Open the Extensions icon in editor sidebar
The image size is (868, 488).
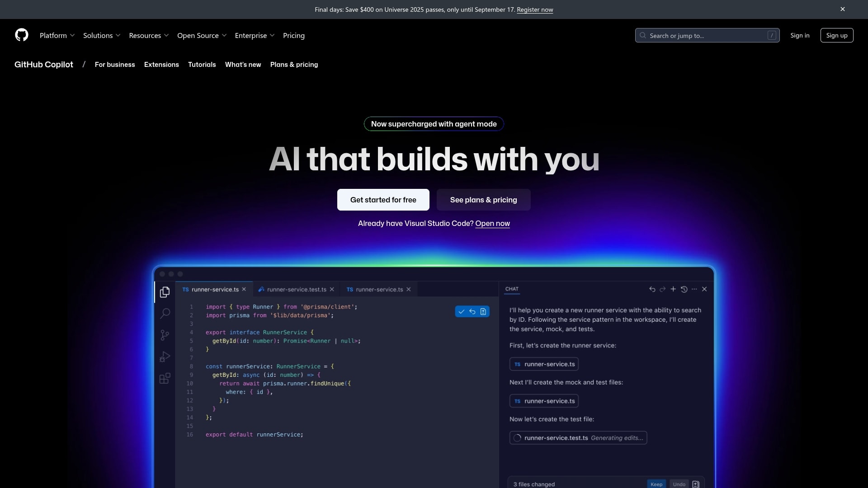pyautogui.click(x=165, y=378)
